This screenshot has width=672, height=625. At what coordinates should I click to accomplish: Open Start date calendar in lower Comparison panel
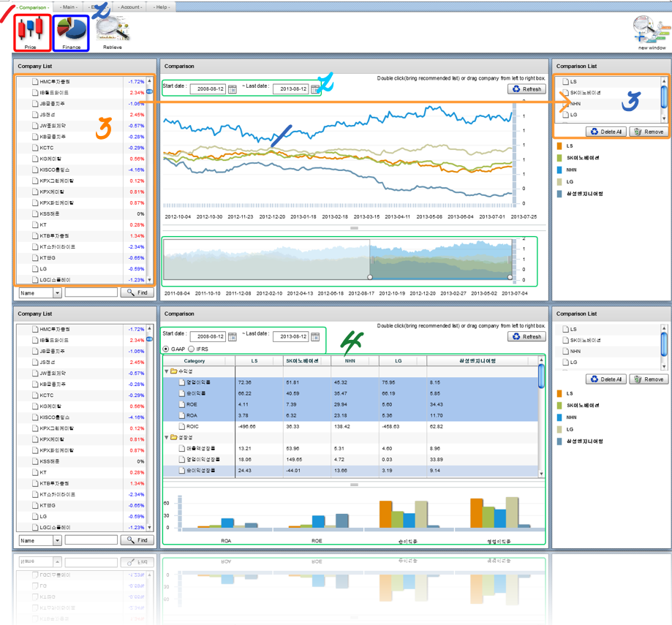233,337
